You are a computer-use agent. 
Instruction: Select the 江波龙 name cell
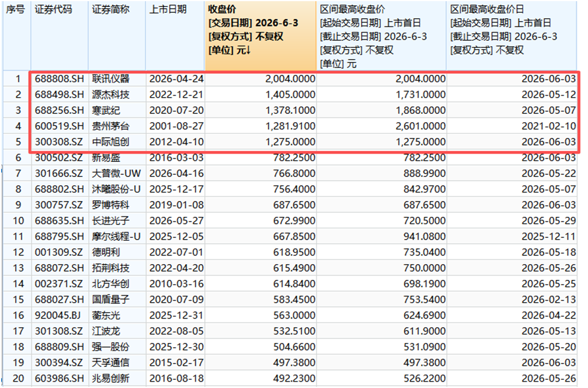(x=117, y=331)
